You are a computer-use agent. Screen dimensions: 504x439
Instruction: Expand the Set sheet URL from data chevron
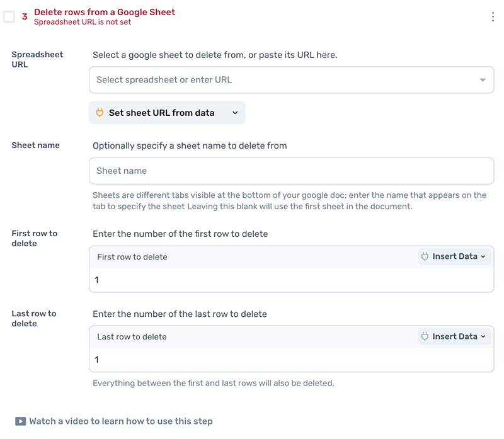[235, 113]
